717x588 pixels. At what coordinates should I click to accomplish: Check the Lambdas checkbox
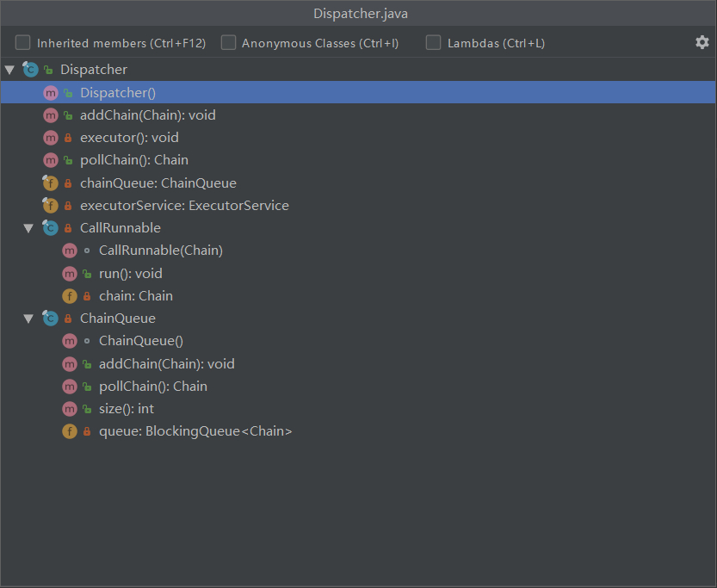433,42
